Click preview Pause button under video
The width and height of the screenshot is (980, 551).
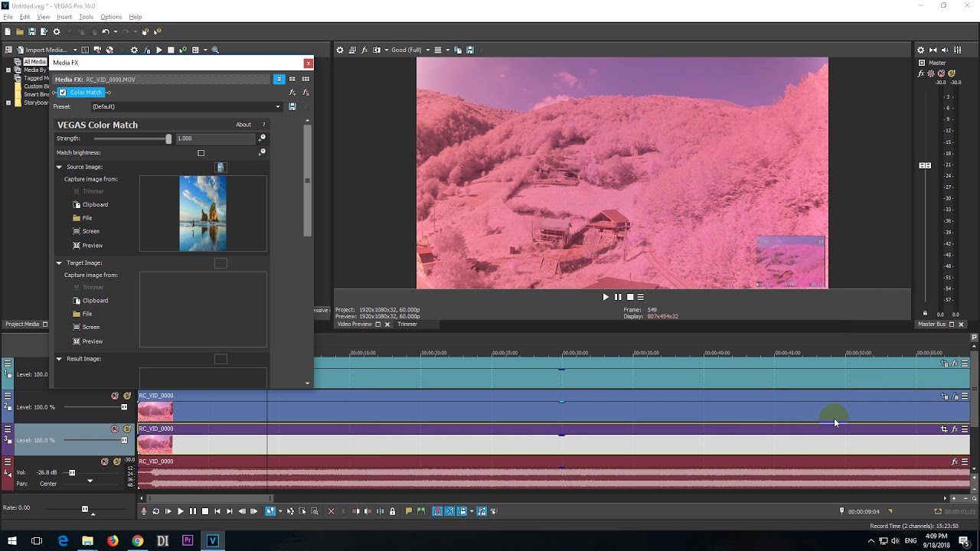click(x=618, y=297)
